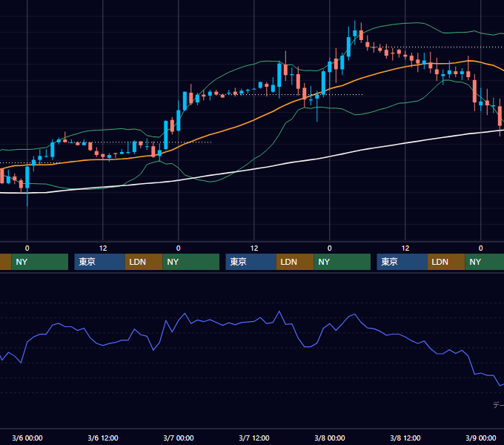Click hour label 12 above 3/8 12:00

tap(405, 248)
